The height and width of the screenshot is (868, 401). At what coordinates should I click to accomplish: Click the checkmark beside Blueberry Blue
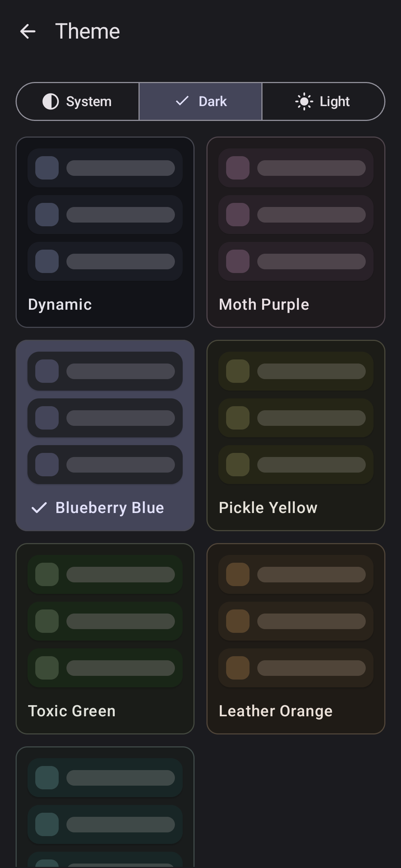39,507
